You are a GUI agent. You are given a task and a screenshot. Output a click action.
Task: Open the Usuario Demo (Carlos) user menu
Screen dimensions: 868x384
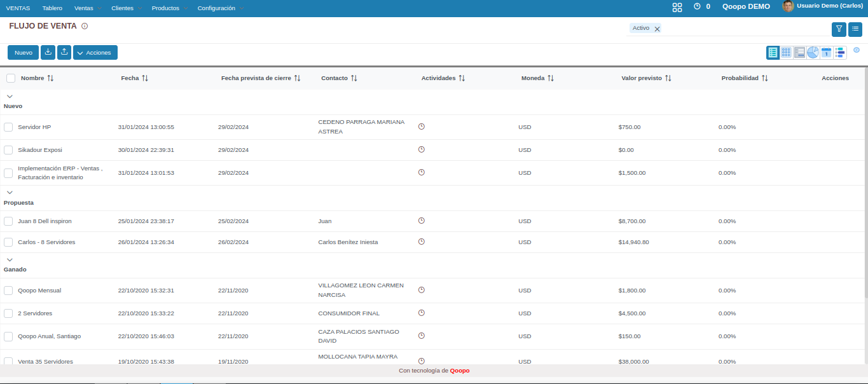[x=830, y=6]
